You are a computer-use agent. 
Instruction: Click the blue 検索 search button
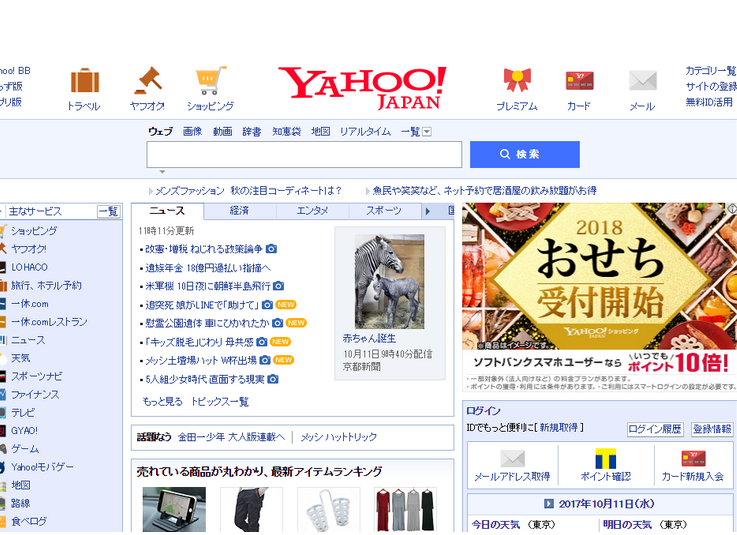525,154
